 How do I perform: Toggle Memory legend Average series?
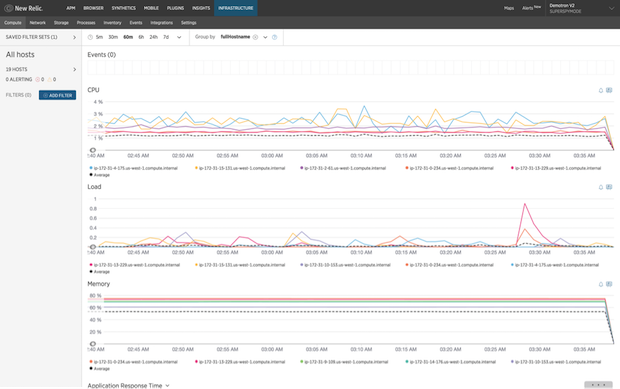pos(100,368)
